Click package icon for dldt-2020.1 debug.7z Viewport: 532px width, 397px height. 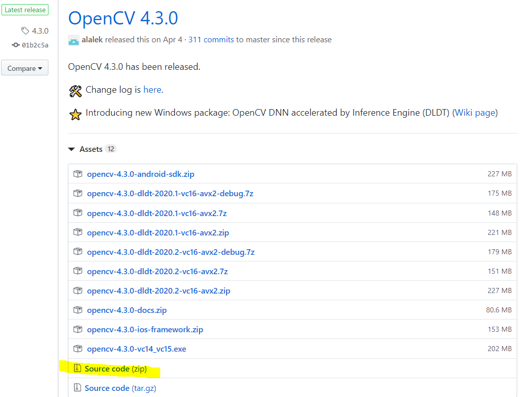[x=78, y=193]
